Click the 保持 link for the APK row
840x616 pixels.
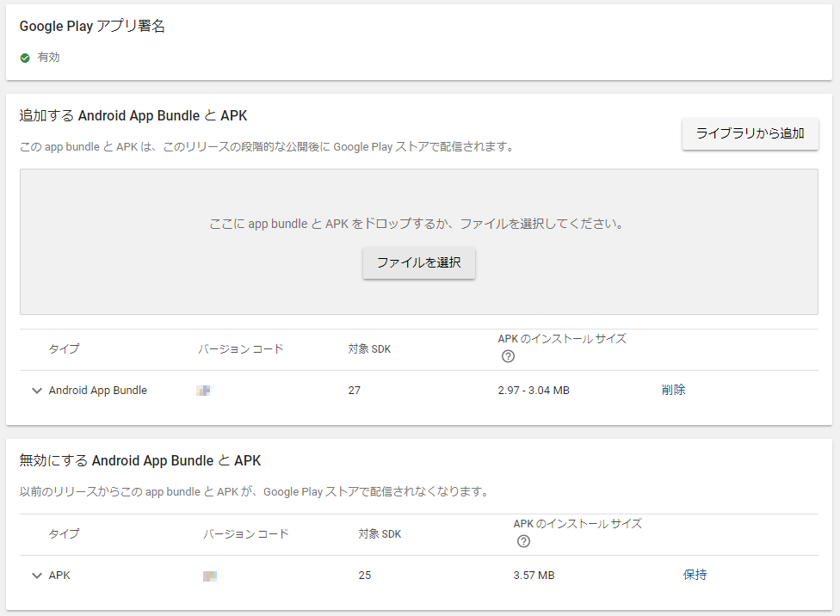point(695,575)
